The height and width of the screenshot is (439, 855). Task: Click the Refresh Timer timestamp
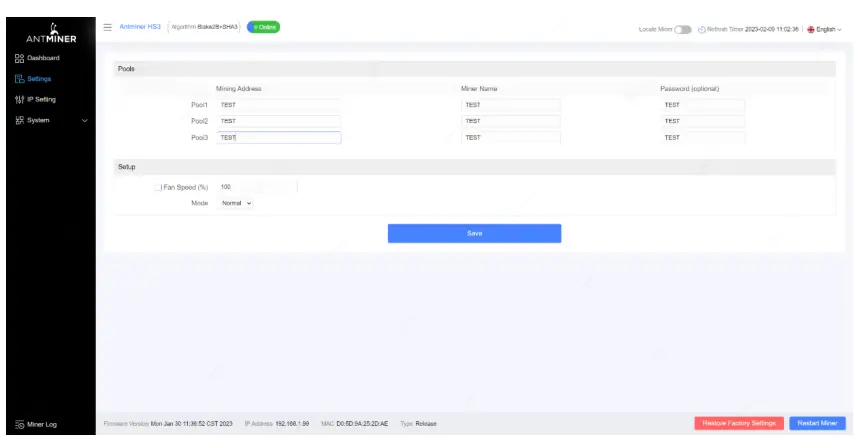coord(772,29)
